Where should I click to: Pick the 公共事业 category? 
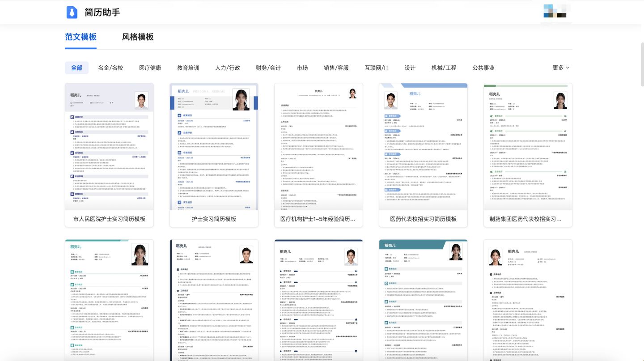coord(483,68)
